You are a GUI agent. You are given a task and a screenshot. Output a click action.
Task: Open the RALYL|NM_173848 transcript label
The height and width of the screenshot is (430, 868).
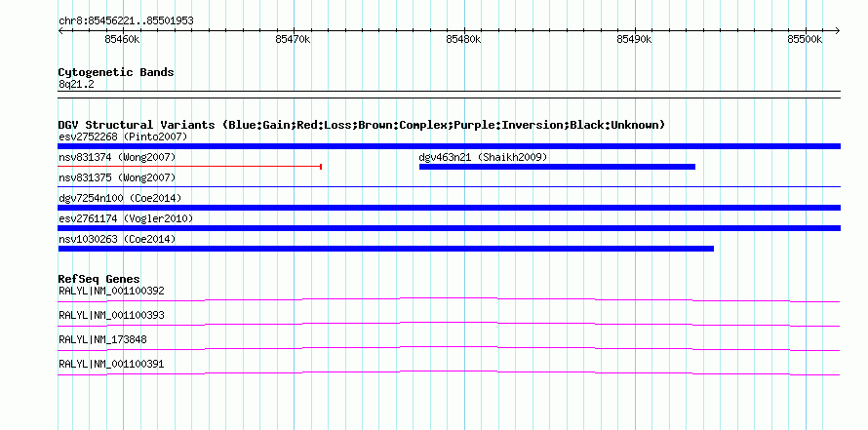[102, 339]
